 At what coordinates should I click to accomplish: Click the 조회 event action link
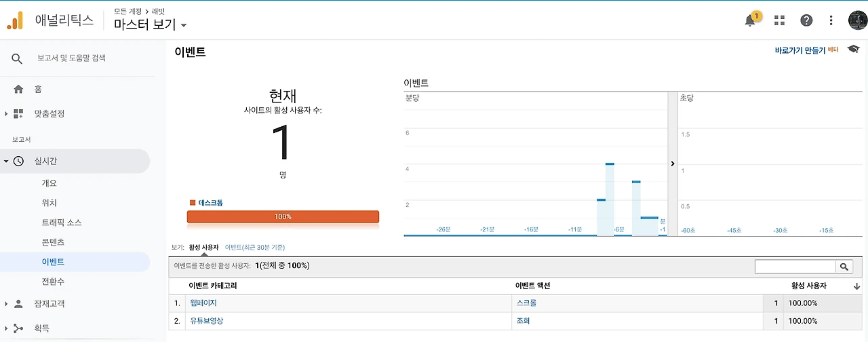click(523, 321)
